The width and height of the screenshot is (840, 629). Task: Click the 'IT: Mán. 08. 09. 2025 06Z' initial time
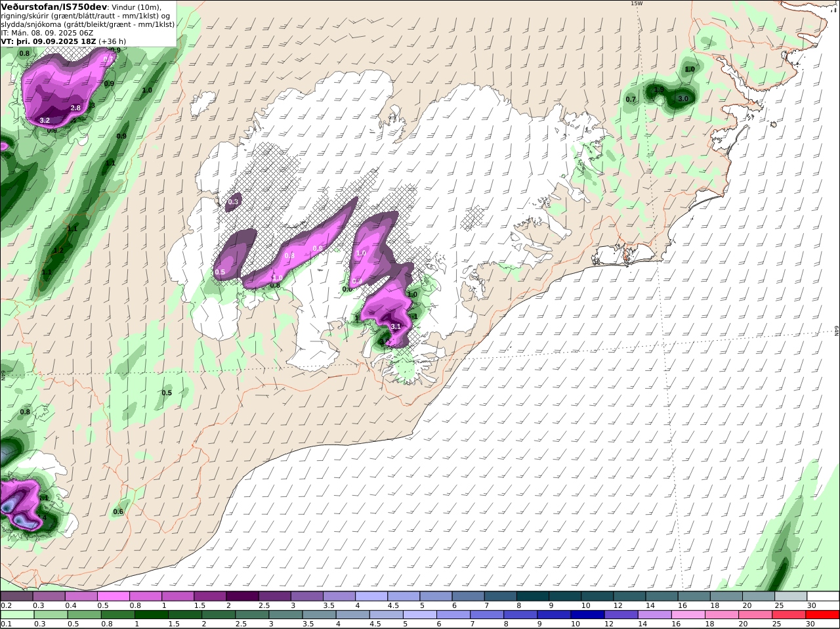[47, 33]
